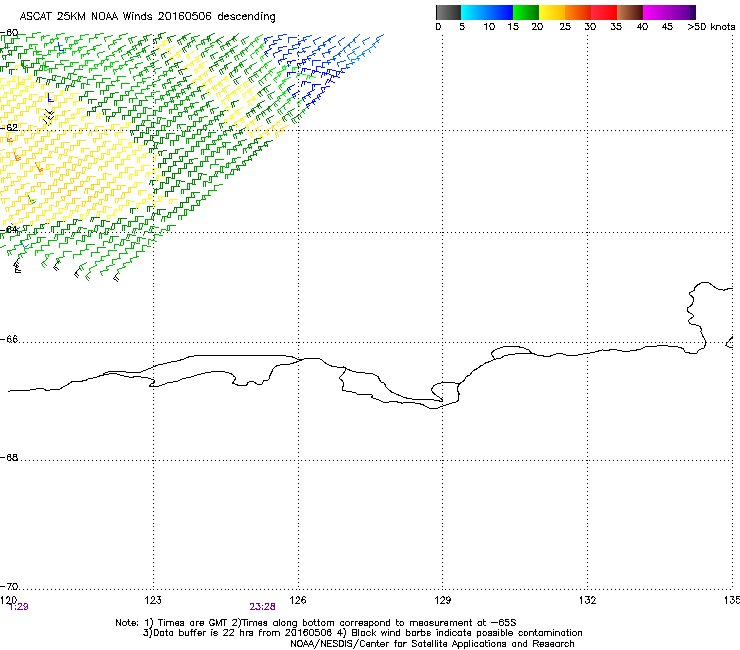Click the longitude label '129'
This screenshot has width=740, height=650.
[x=443, y=600]
